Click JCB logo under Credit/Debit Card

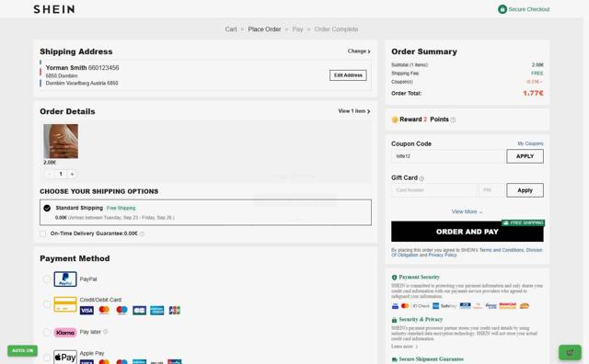[174, 311]
